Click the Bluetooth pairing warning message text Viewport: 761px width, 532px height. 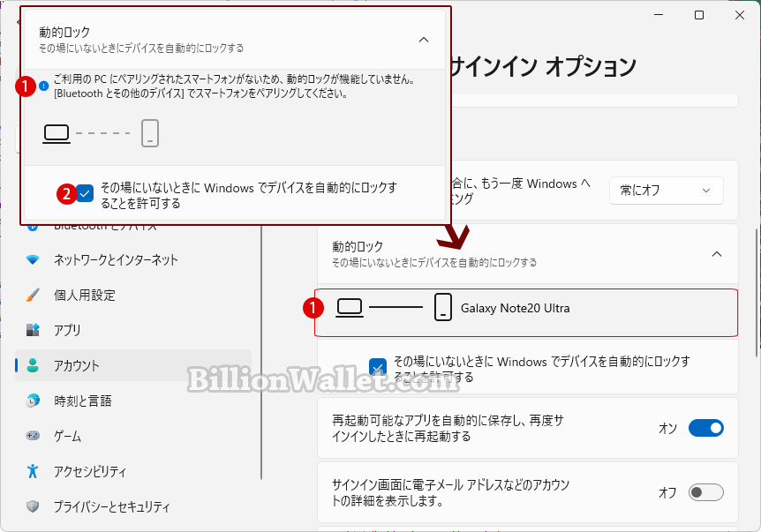(x=234, y=86)
